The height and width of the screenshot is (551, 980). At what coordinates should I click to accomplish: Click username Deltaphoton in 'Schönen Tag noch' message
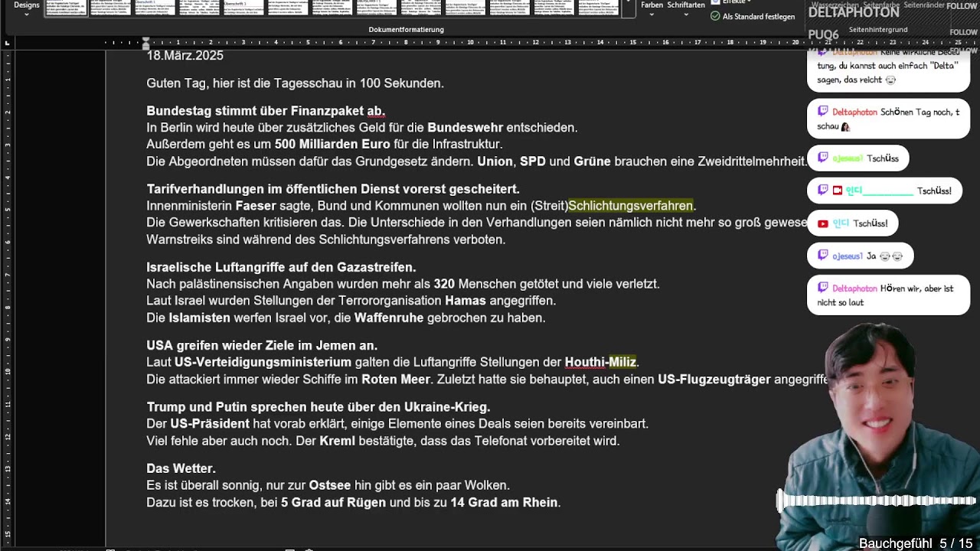point(854,112)
